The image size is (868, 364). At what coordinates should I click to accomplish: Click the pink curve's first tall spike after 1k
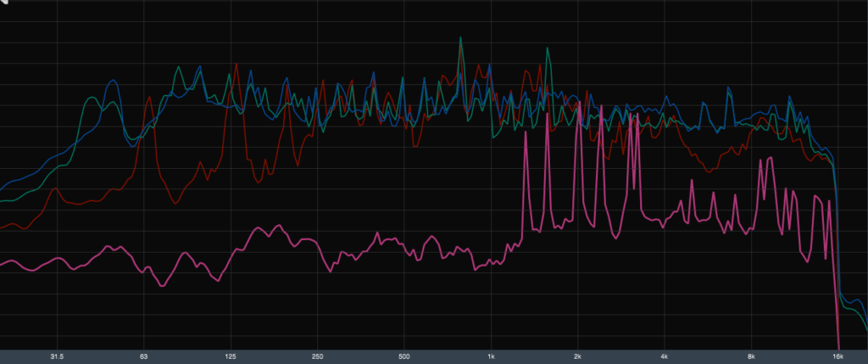[x=526, y=132]
